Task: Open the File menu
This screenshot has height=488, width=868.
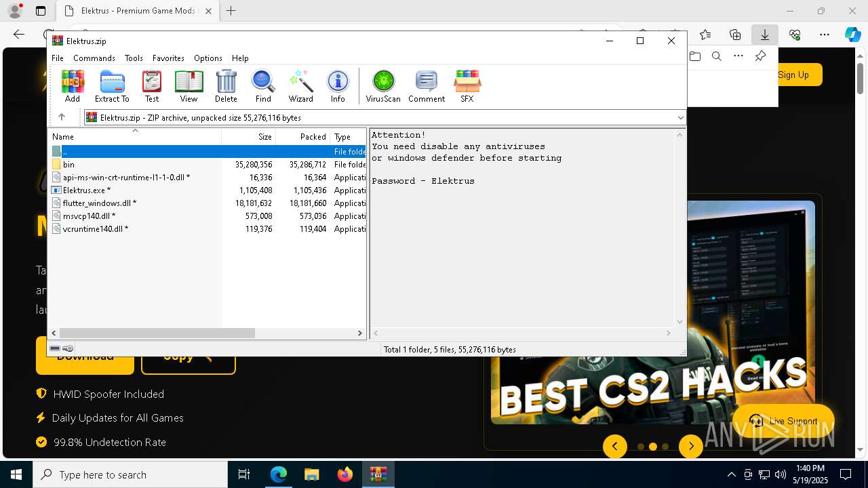Action: [58, 58]
